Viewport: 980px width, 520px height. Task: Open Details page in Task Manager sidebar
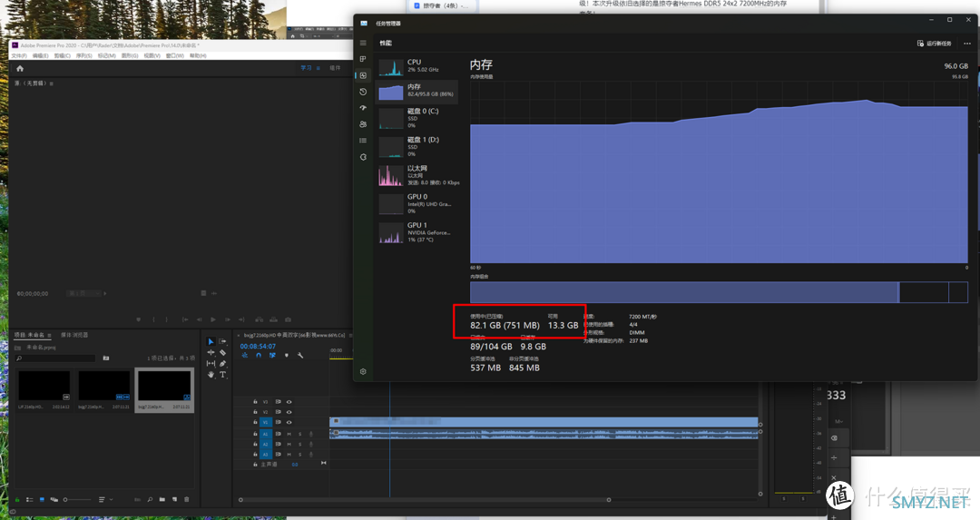point(363,141)
